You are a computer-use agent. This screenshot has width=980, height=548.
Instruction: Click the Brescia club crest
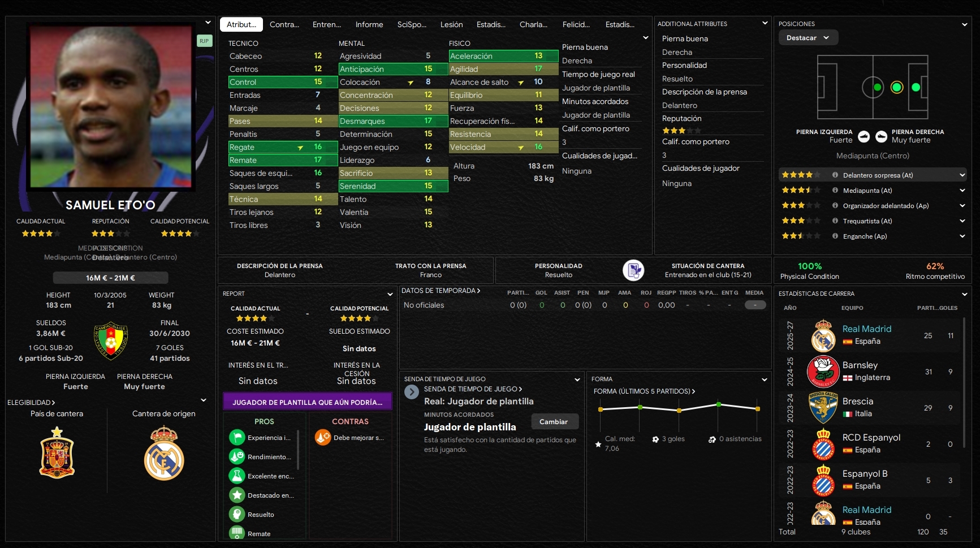click(823, 408)
